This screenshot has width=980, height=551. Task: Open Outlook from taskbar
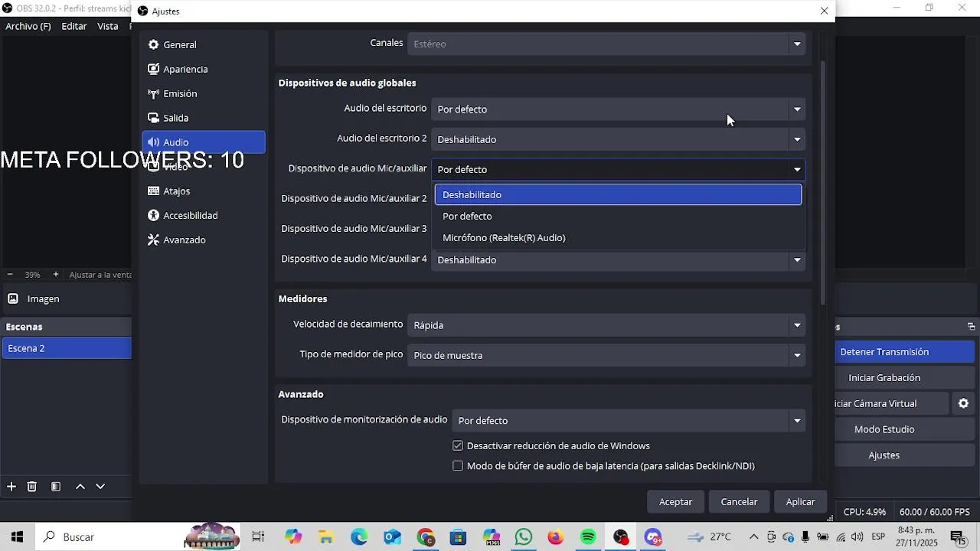pyautogui.click(x=392, y=537)
